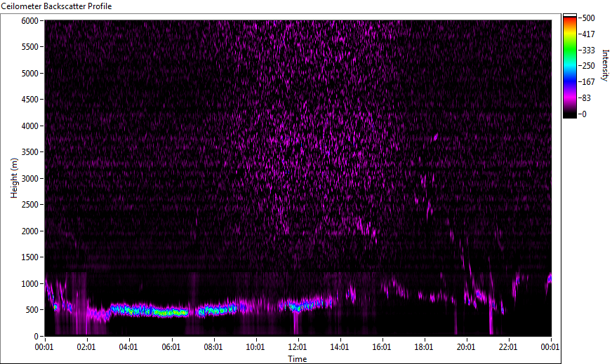The width and height of the screenshot is (612, 364).
Task: Click the 250 value on intensity scale
Action: (588, 66)
